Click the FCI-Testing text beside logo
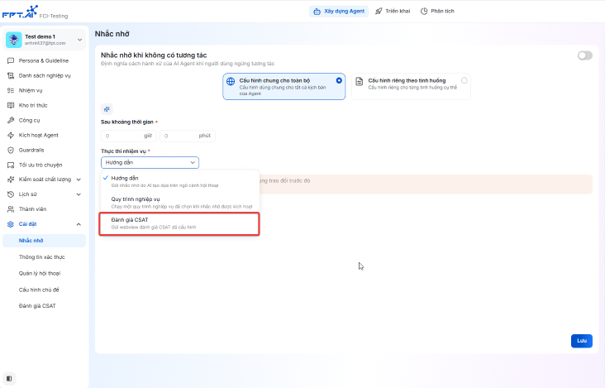This screenshot has height=388, width=605. click(x=54, y=16)
